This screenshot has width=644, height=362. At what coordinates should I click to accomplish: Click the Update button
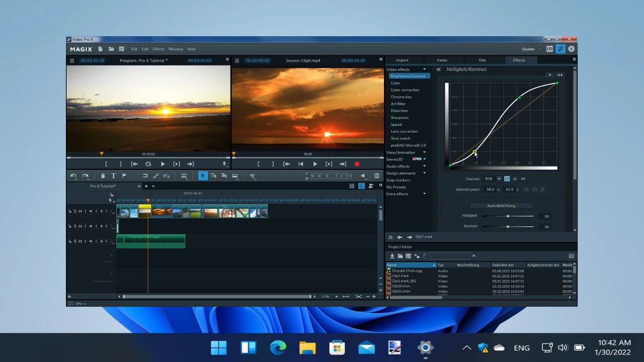tap(528, 49)
